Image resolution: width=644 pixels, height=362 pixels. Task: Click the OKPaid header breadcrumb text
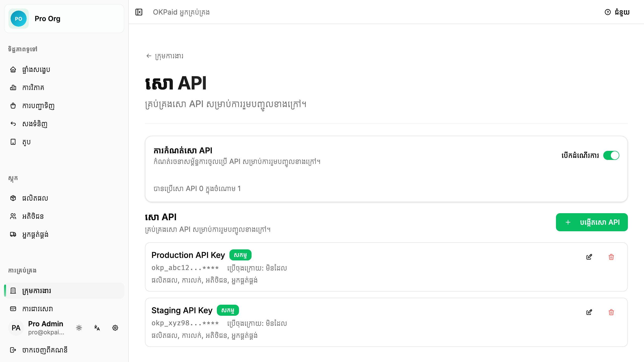(x=181, y=12)
